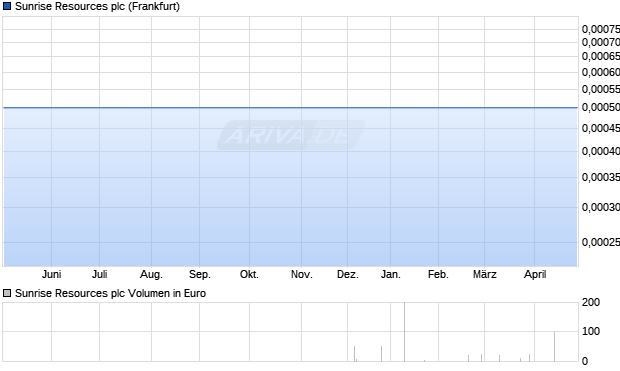
Task: Click the 0,00050 price axis value
Action: tap(601, 107)
